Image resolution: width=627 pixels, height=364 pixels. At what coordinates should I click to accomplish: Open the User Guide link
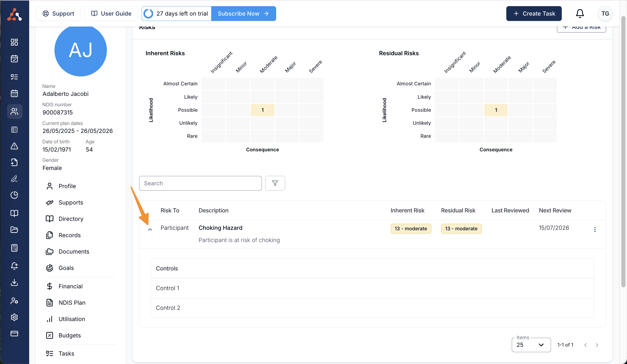(111, 14)
